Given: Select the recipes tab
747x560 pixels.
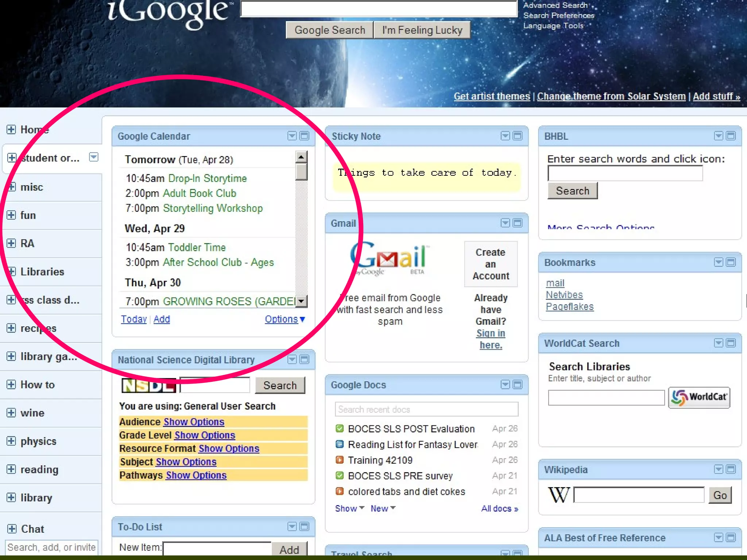Looking at the screenshot, I should pyautogui.click(x=38, y=328).
